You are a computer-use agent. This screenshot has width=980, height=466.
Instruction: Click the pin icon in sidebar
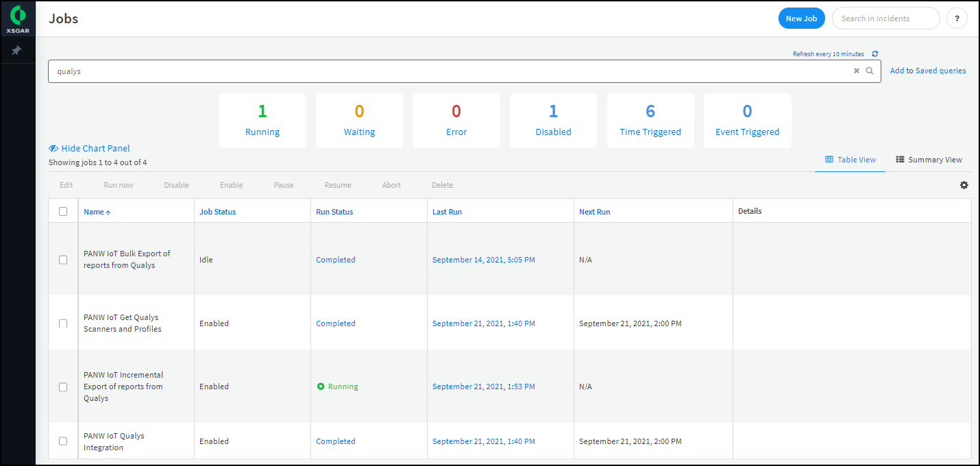point(17,51)
